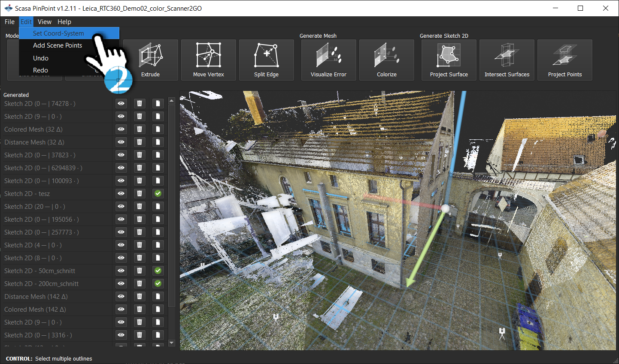Delete the Distance Mesh (142 Δ) entry

pyautogui.click(x=140, y=296)
